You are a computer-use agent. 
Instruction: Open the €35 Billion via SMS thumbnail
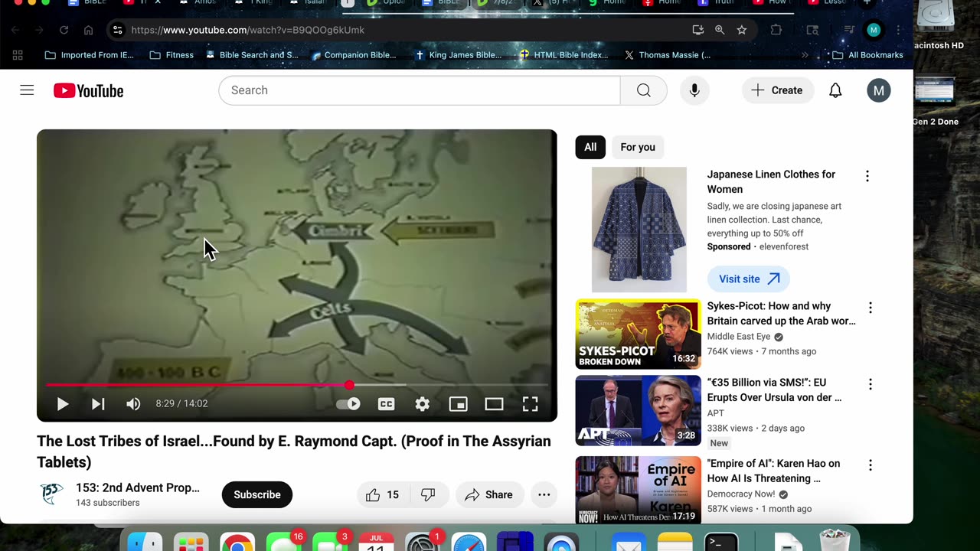tap(639, 410)
